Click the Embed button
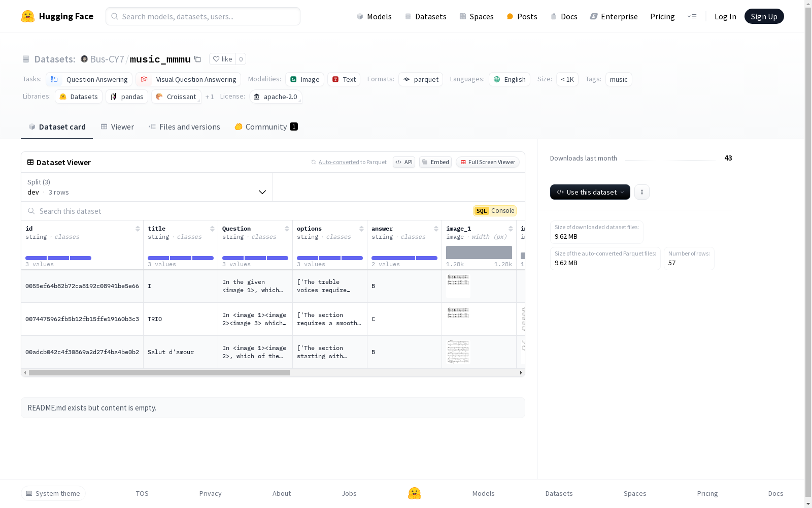The width and height of the screenshot is (812, 508). click(435, 162)
